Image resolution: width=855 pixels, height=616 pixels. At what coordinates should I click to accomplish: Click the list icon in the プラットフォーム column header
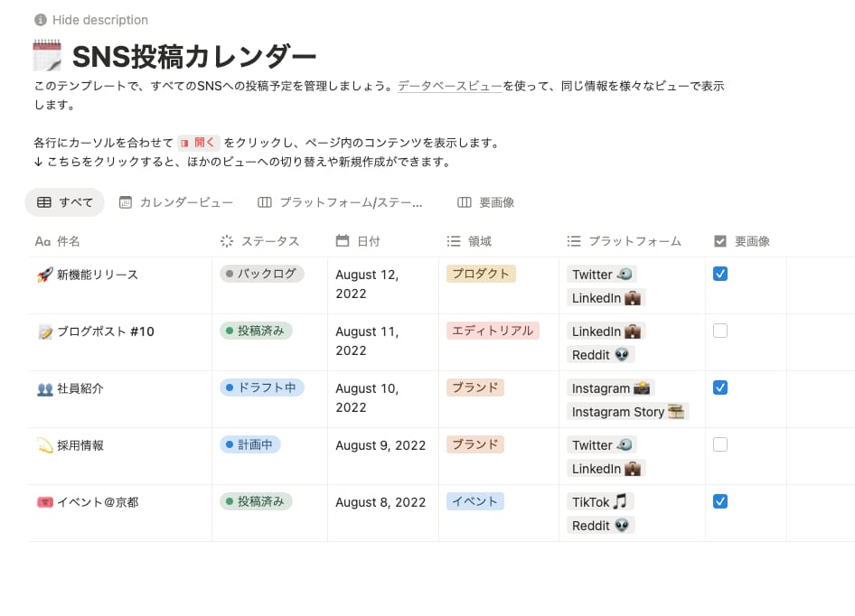click(x=573, y=241)
